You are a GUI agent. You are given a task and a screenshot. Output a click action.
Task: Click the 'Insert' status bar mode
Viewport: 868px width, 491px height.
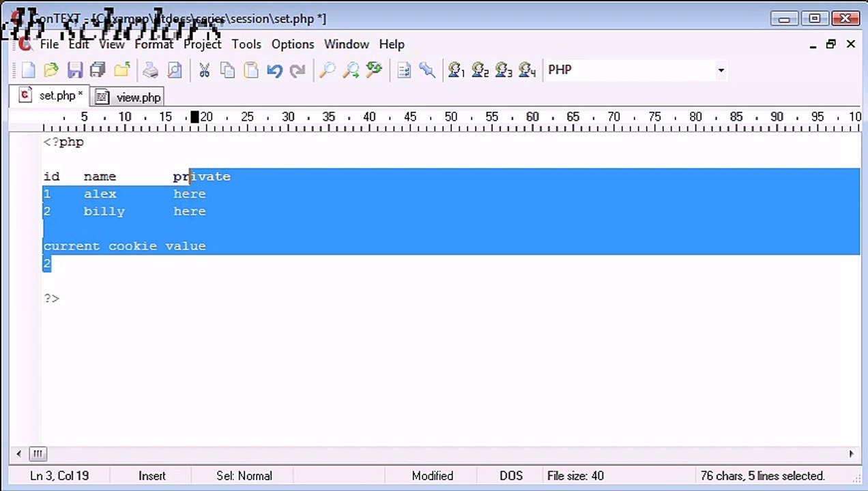(151, 476)
